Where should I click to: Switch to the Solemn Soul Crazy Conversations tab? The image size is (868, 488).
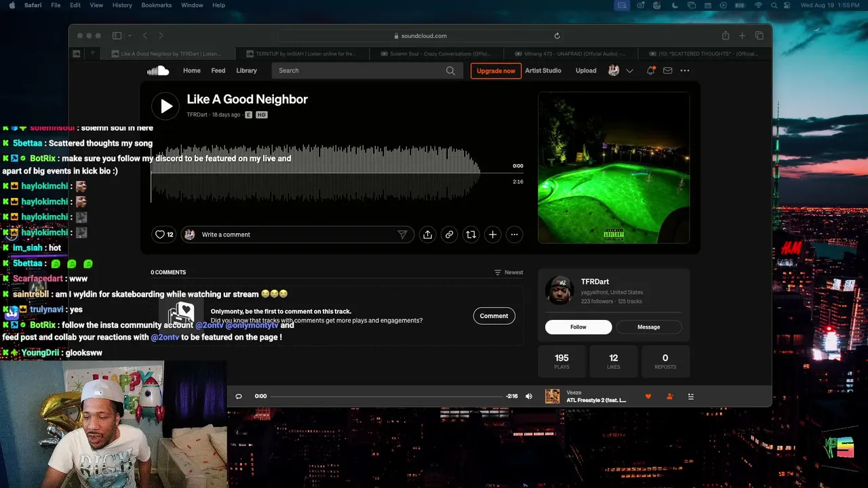(x=435, y=54)
